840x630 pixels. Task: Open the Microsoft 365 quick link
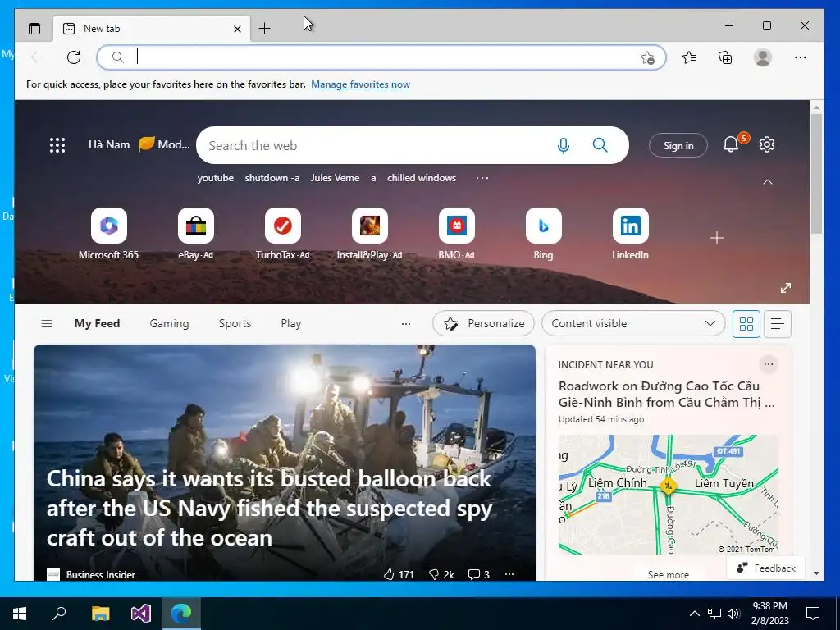(109, 234)
